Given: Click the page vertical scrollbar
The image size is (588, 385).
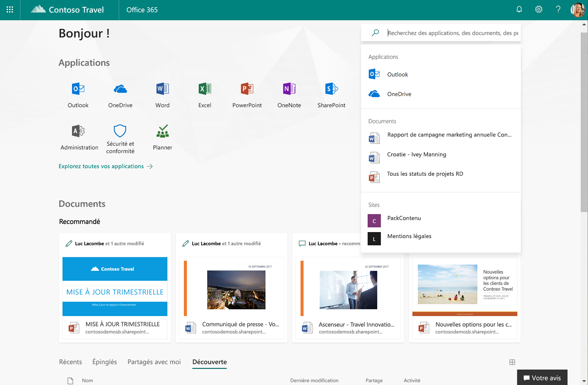Looking at the screenshot, I should [x=584, y=122].
